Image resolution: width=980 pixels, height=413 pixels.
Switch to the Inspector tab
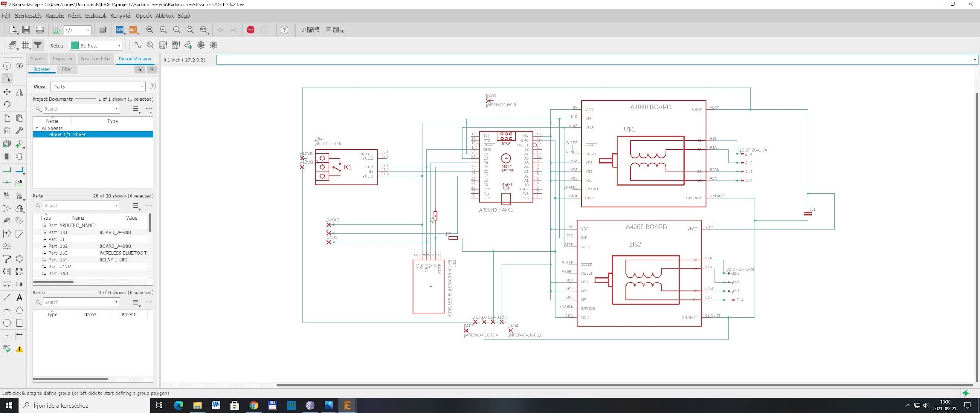(x=63, y=59)
